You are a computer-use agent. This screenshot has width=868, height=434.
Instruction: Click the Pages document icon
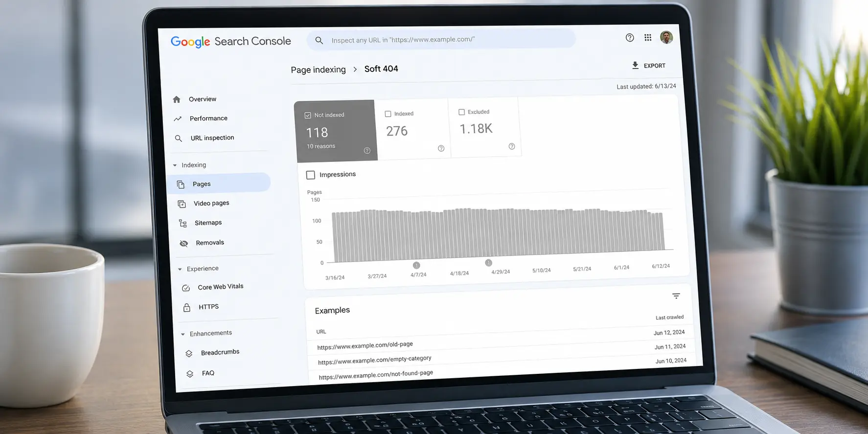(181, 184)
